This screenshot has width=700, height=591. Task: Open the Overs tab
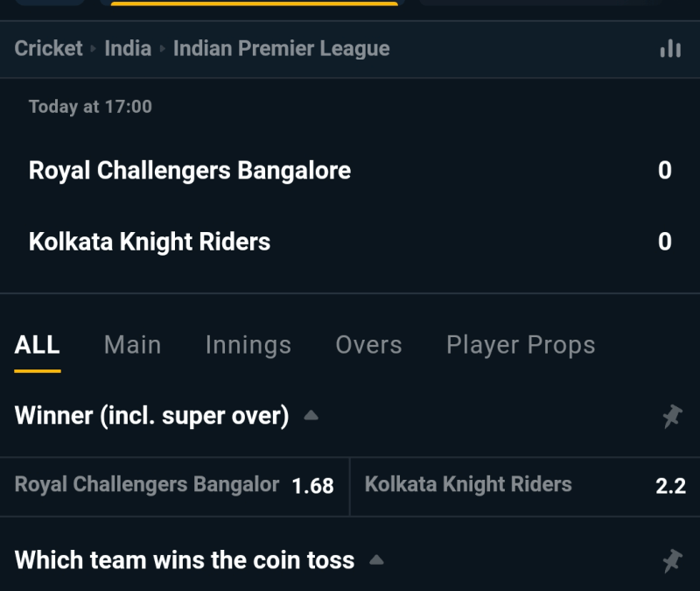click(368, 345)
